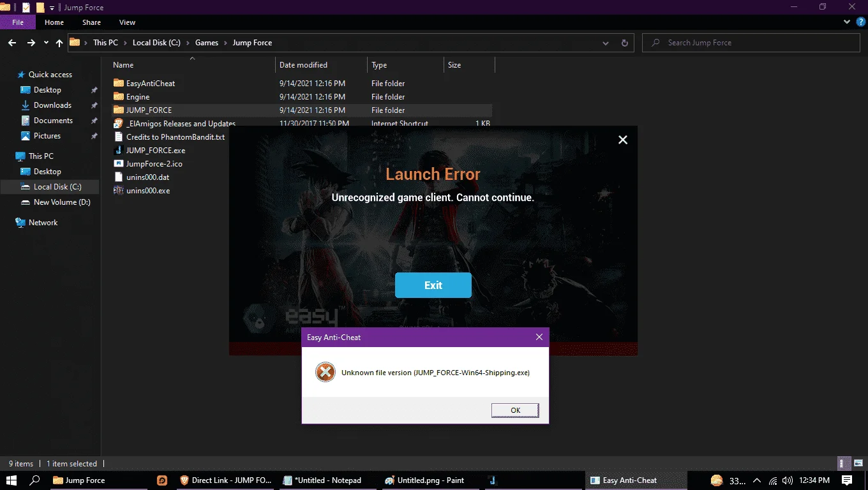Open the orange app icon on the taskbar
868x490 pixels.
coord(162,480)
